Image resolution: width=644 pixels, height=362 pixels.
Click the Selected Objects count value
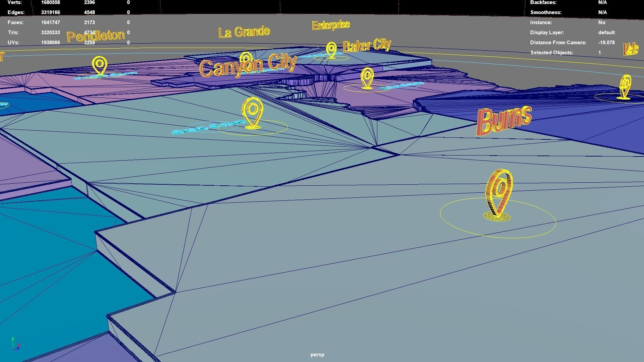click(x=599, y=53)
